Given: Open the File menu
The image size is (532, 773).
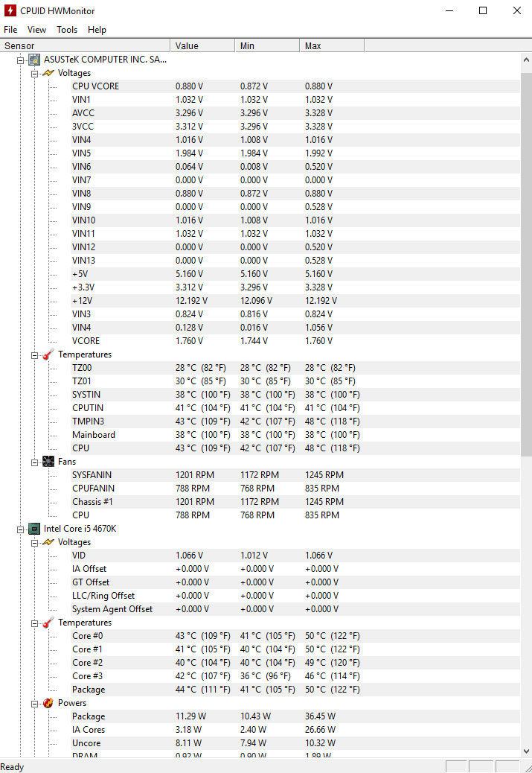Looking at the screenshot, I should pyautogui.click(x=10, y=30).
